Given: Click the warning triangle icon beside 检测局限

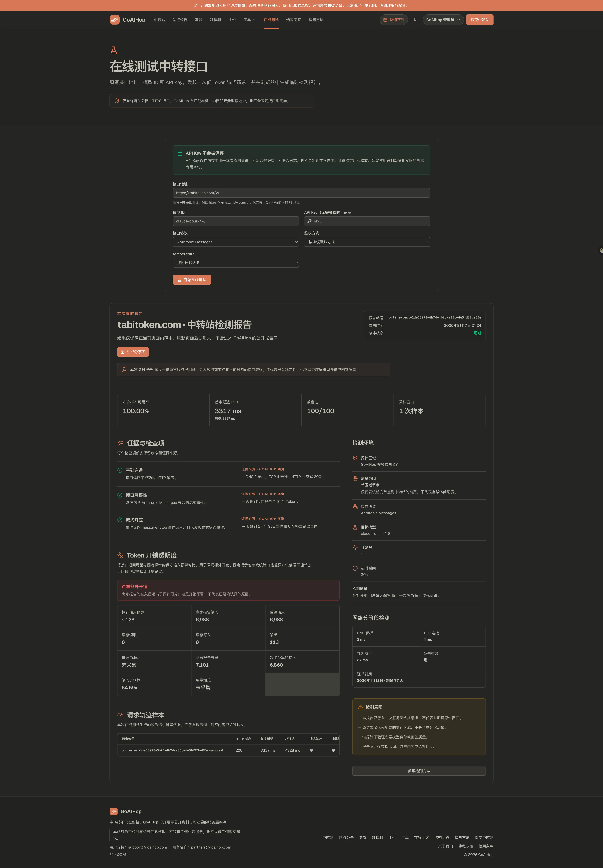Looking at the screenshot, I should [360, 707].
